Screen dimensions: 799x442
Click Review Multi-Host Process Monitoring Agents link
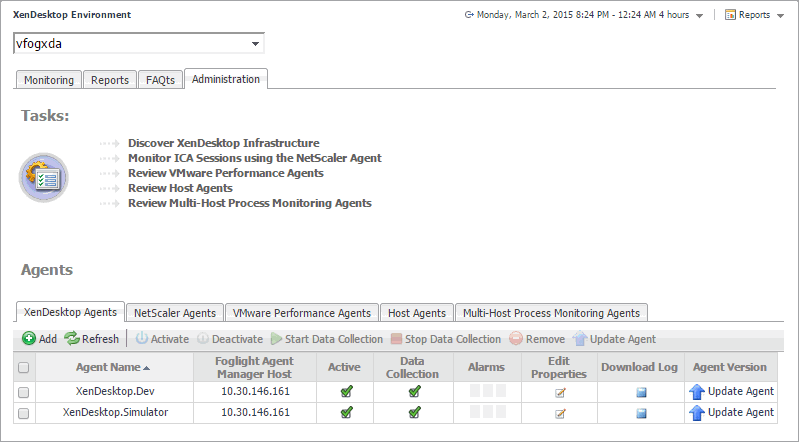click(x=250, y=203)
